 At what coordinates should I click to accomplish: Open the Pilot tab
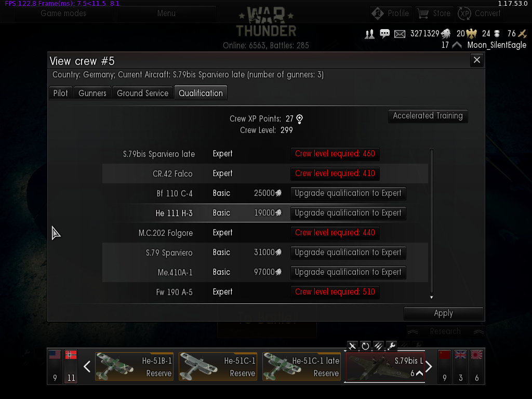(x=60, y=93)
